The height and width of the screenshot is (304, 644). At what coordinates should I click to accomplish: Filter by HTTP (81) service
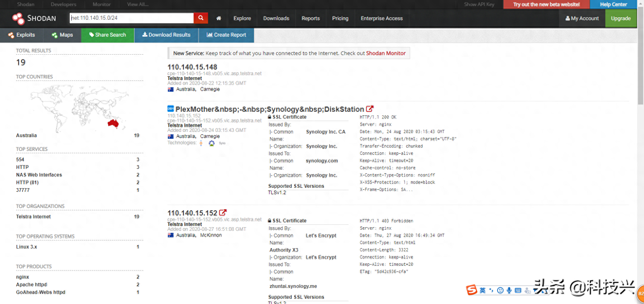(27, 183)
